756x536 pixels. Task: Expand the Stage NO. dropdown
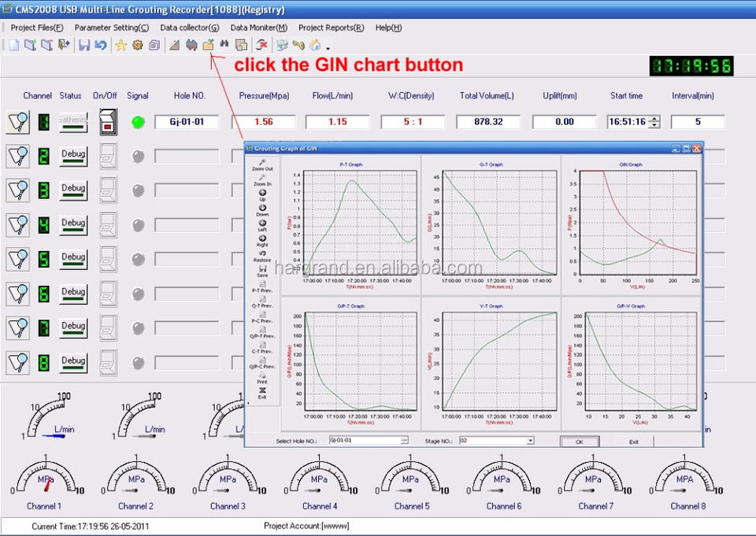530,441
